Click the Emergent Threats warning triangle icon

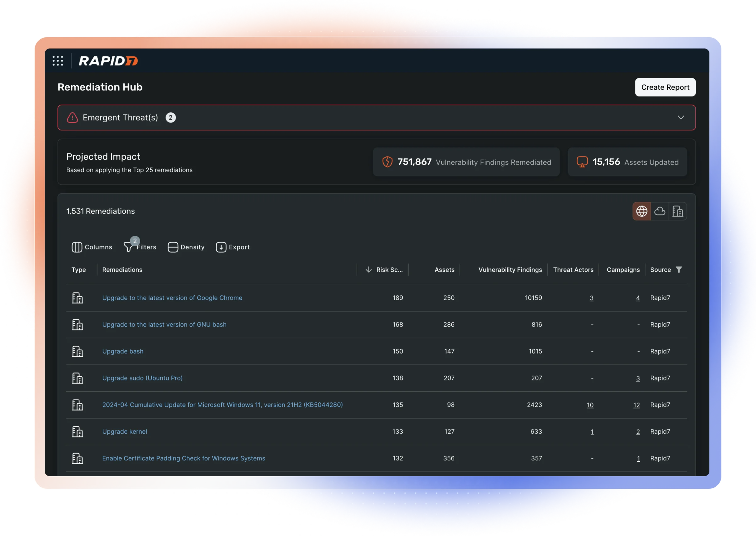pos(72,118)
